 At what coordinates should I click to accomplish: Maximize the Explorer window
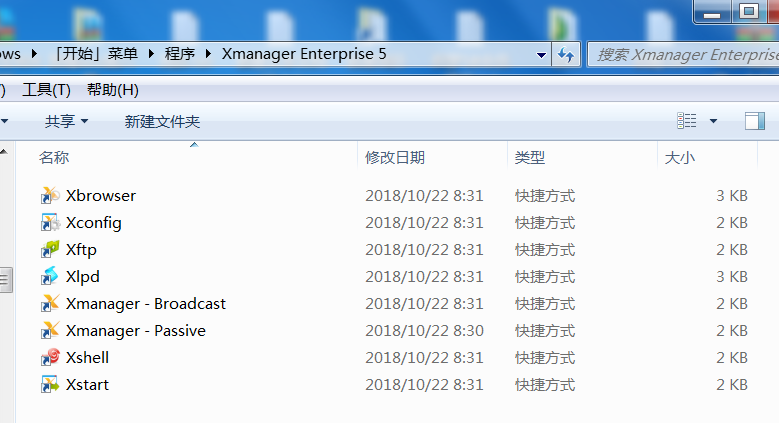[x=749, y=11]
